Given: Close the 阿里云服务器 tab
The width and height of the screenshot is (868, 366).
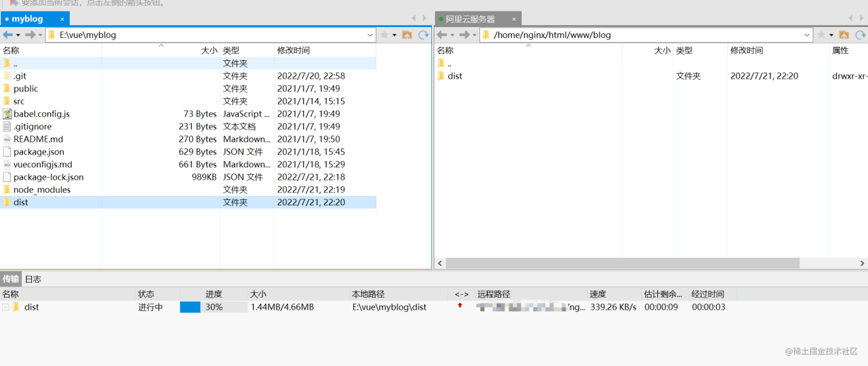Looking at the screenshot, I should click(514, 19).
